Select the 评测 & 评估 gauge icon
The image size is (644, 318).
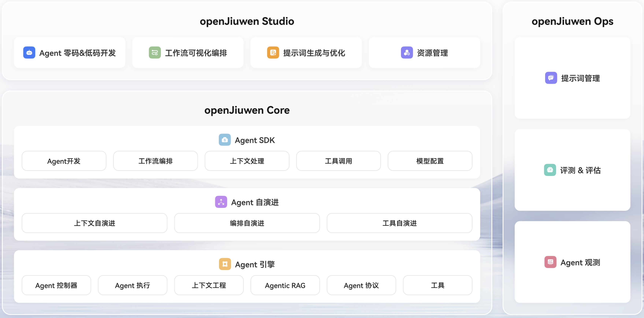click(x=550, y=170)
